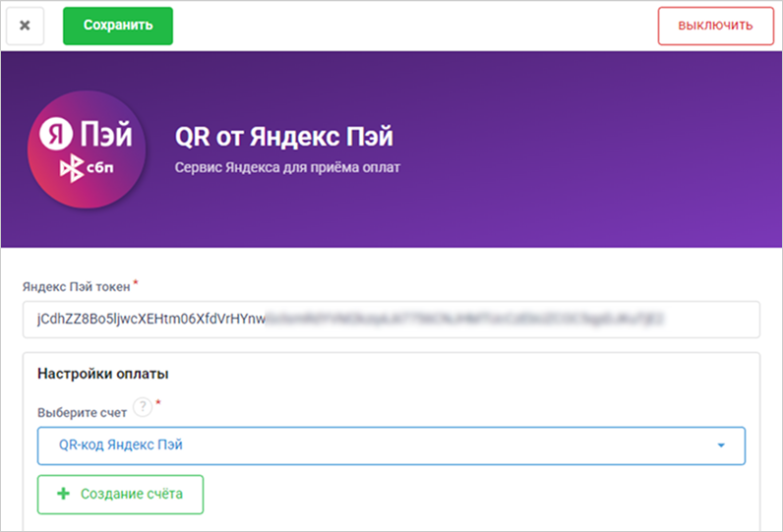Click the Настройки оплаты section heading

coord(102,374)
